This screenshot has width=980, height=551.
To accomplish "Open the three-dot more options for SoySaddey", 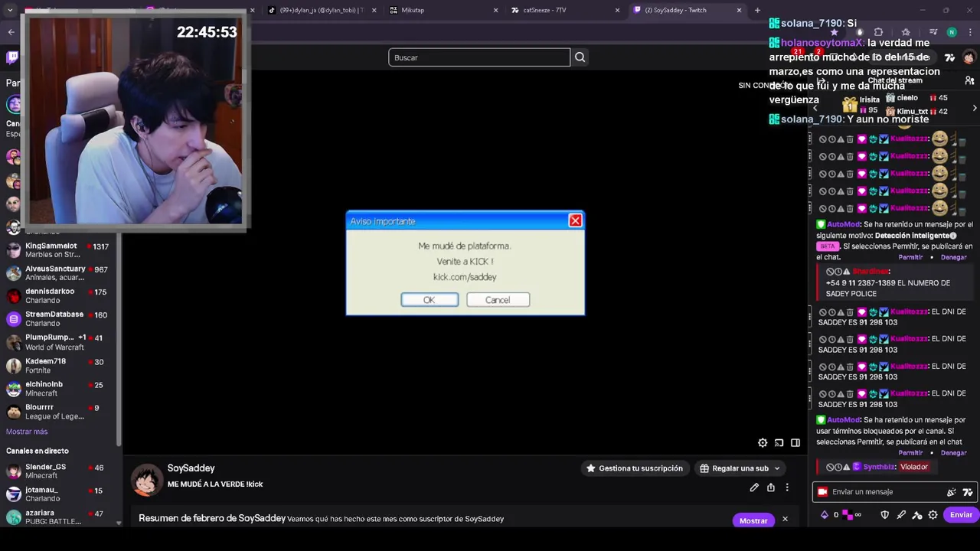I will click(x=787, y=487).
